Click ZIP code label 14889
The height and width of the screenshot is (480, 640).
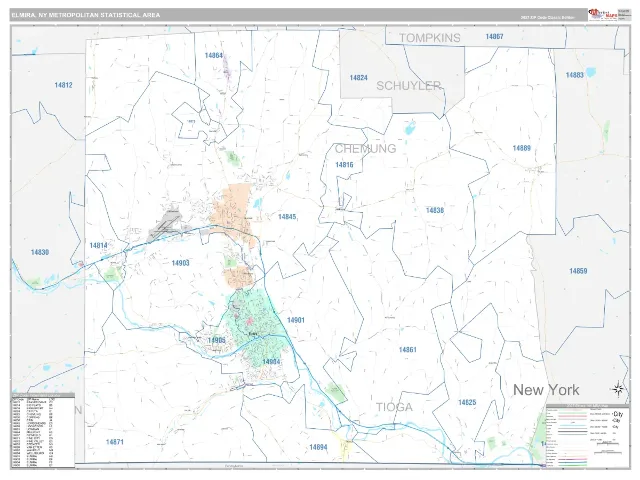522,148
